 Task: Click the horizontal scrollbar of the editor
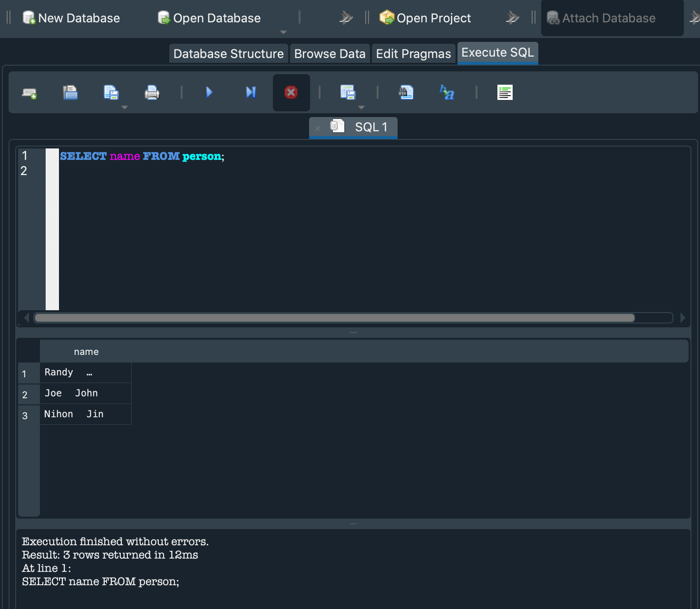click(x=335, y=318)
